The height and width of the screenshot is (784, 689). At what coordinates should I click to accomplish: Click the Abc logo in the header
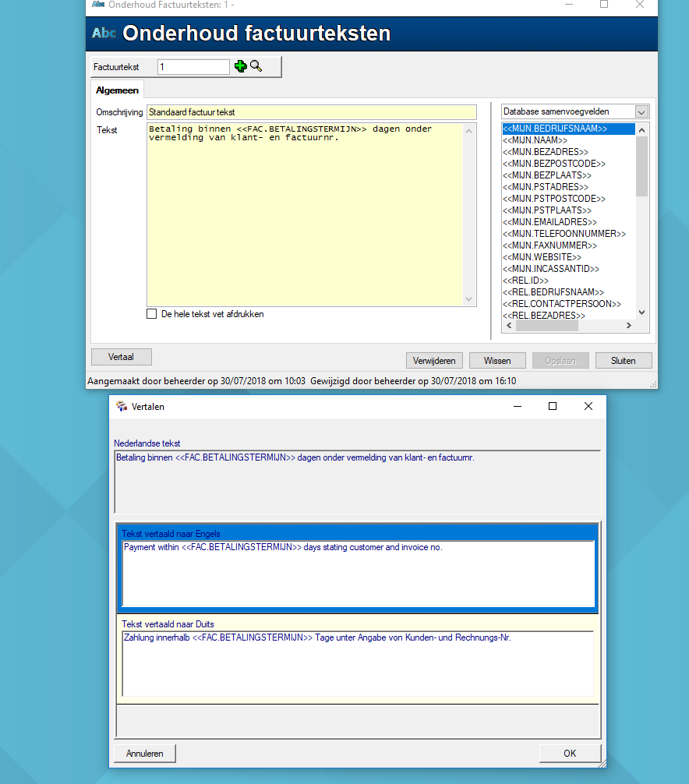(x=104, y=33)
